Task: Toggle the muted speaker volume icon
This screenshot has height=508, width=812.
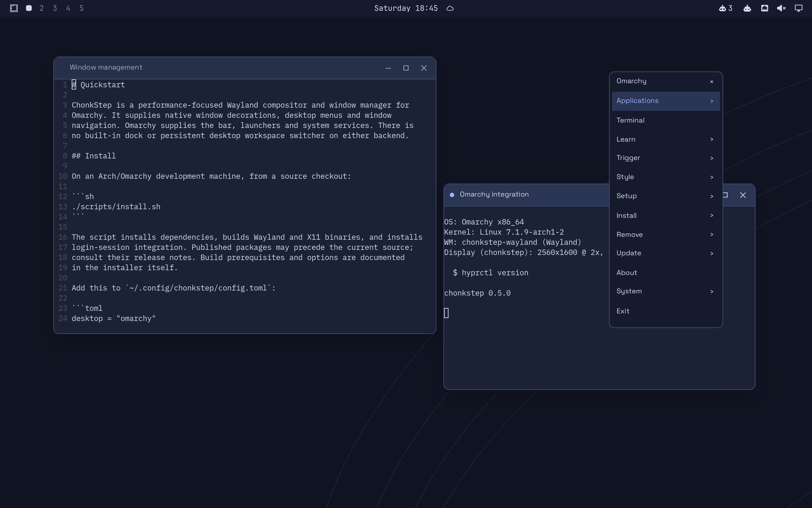Action: pos(781,8)
